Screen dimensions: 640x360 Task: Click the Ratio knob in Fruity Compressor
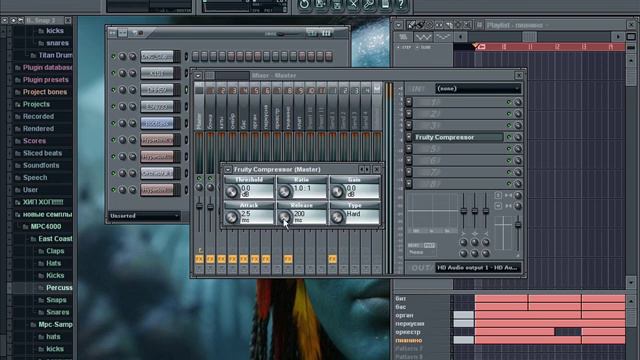284,191
